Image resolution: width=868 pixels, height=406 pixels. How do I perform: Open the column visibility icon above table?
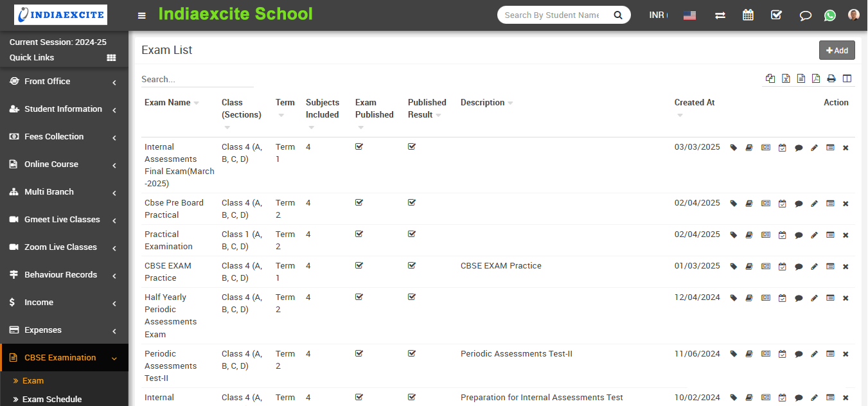tap(847, 79)
